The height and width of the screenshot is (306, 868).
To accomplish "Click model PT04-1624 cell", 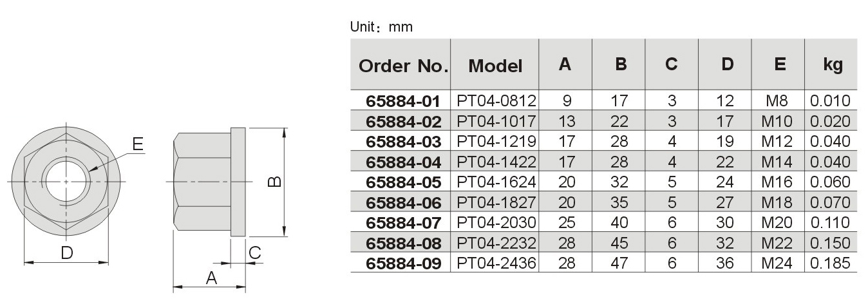I will 495,182.
